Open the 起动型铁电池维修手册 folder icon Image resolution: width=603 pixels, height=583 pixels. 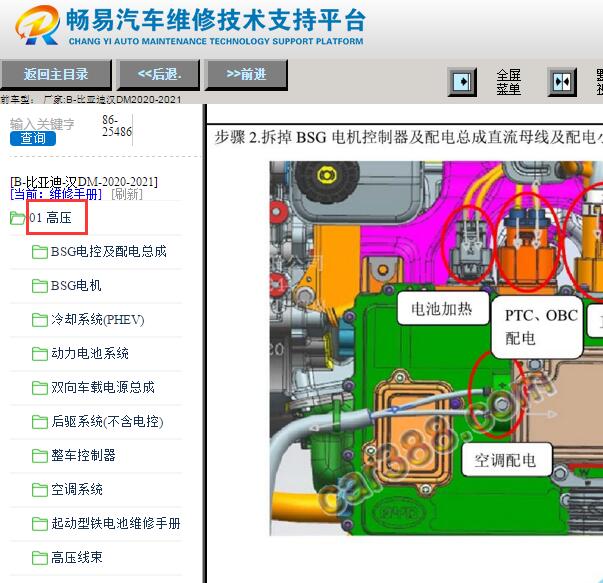click(40, 524)
